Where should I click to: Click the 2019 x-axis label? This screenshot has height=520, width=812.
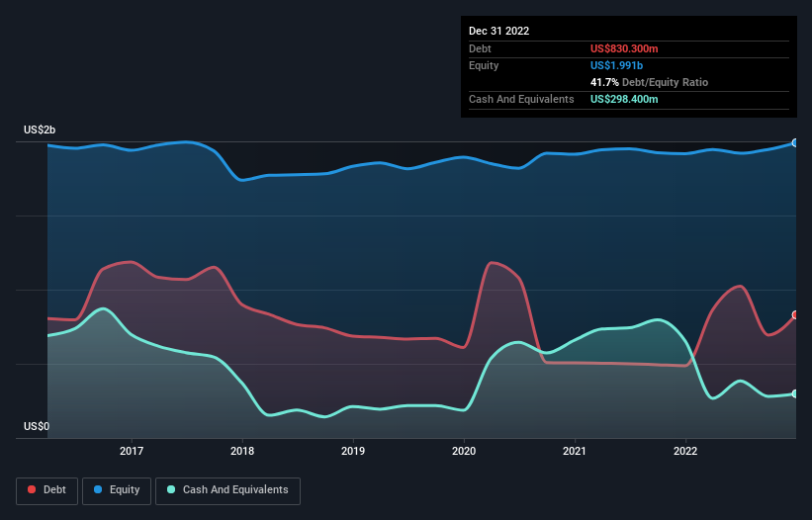[x=353, y=451]
